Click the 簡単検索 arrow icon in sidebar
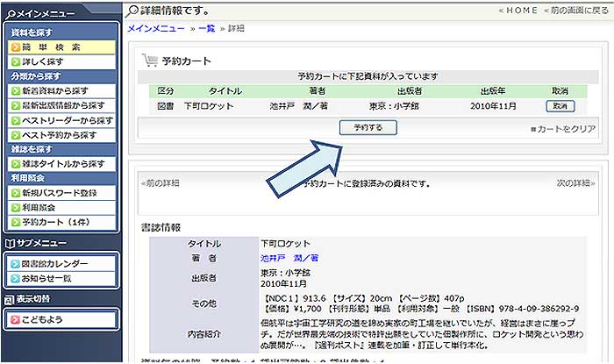The height and width of the screenshot is (364, 614). tap(16, 47)
